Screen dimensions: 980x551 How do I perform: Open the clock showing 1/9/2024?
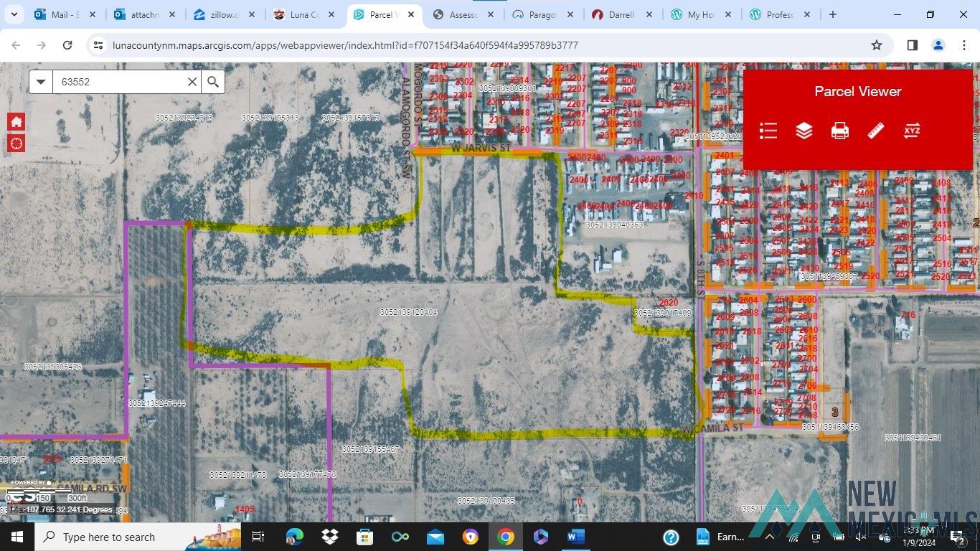pyautogui.click(x=920, y=537)
